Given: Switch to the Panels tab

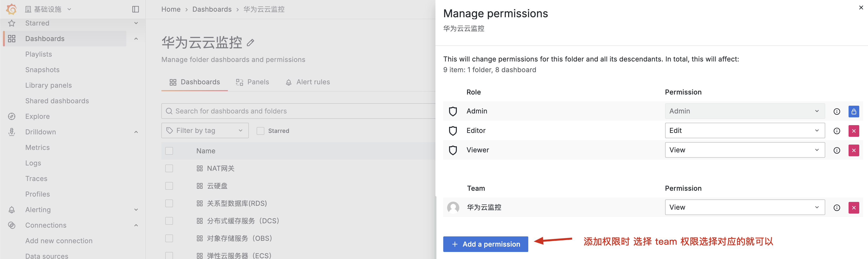Looking at the screenshot, I should pos(253,82).
